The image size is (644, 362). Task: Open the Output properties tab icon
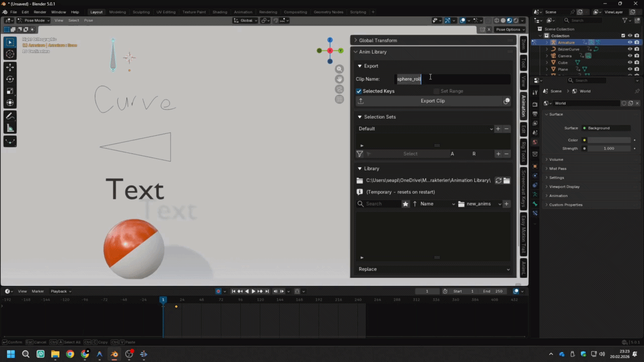[x=535, y=114]
